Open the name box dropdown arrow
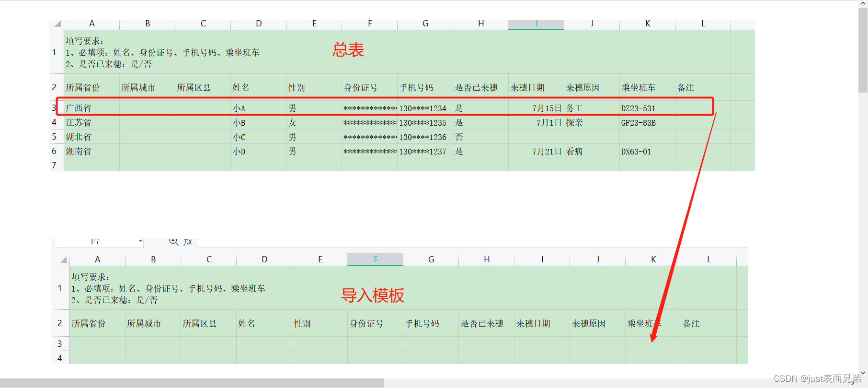 (x=140, y=241)
